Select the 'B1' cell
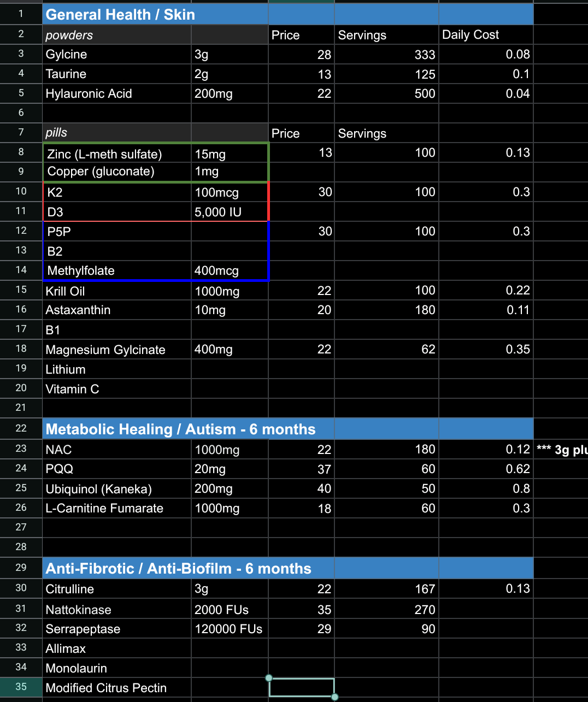Image resolution: width=588 pixels, height=702 pixels. 117,330
